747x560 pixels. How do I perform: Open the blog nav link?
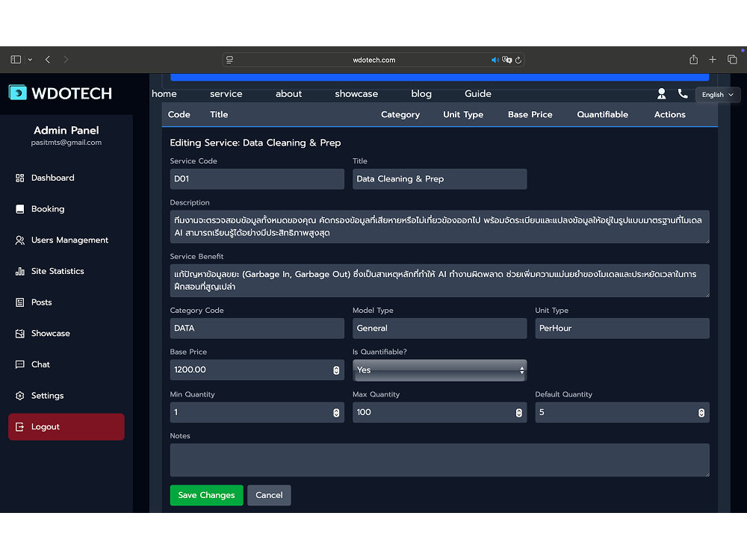(421, 94)
